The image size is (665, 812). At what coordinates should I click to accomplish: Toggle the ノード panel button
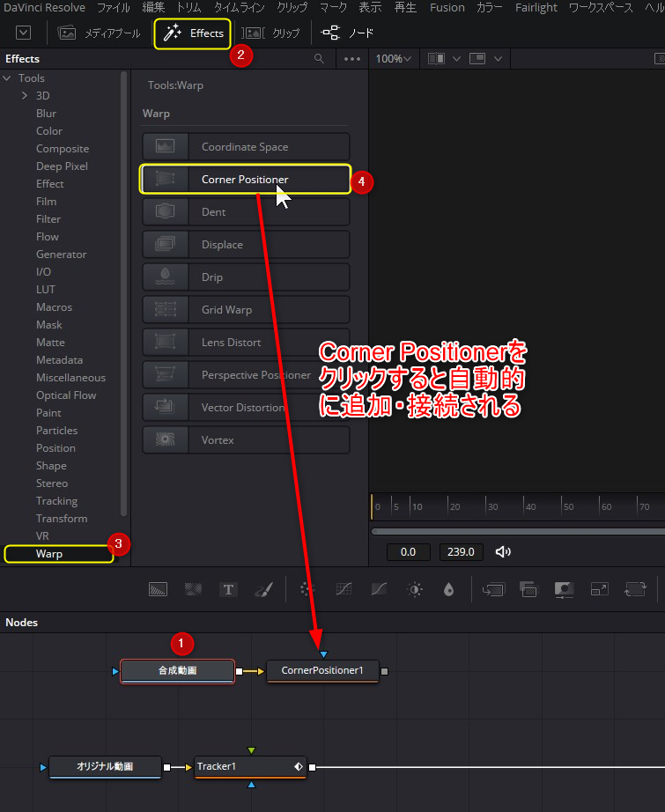[x=346, y=33]
